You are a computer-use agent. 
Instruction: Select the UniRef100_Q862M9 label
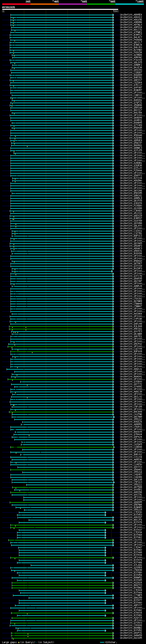click(131, 597)
